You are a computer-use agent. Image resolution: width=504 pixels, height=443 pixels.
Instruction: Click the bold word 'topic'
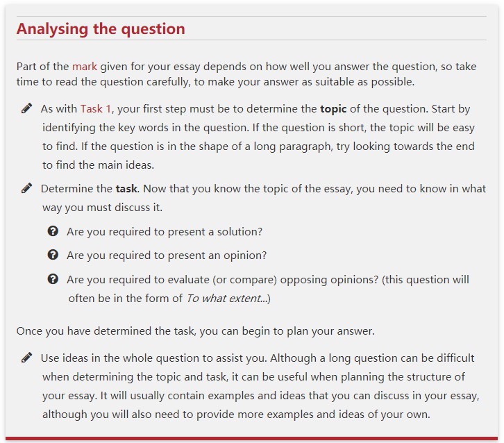pos(333,109)
